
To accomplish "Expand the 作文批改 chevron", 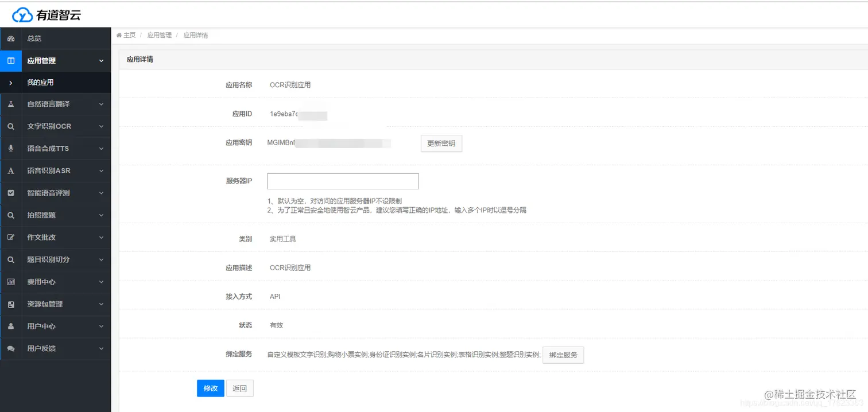I will [x=101, y=238].
